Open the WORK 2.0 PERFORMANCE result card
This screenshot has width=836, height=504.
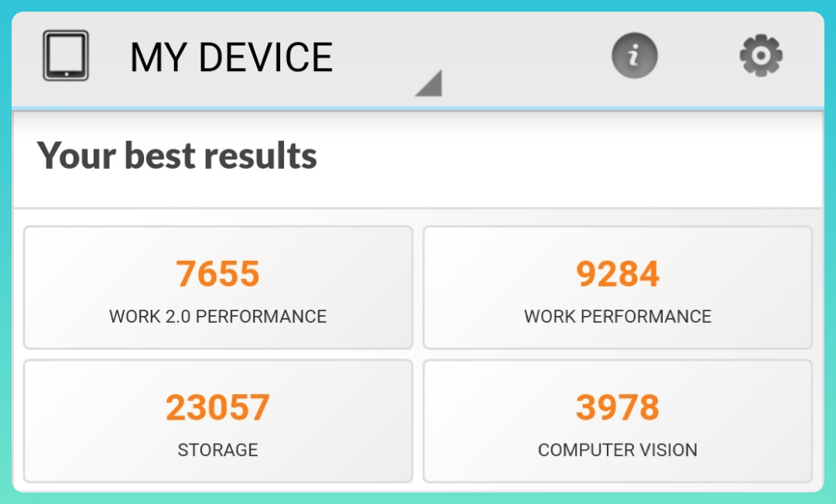(218, 287)
